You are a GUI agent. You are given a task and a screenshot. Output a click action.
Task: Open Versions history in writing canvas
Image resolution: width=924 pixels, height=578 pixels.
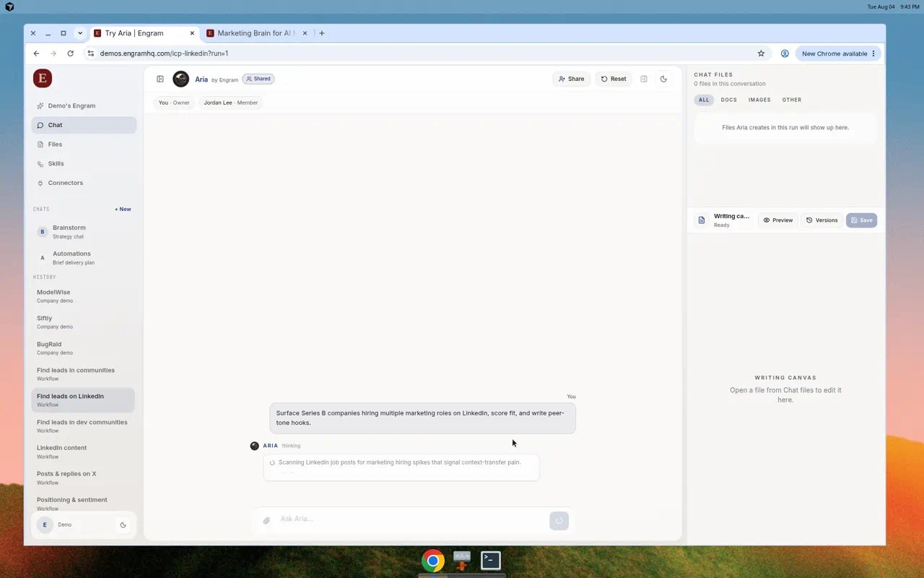(822, 220)
